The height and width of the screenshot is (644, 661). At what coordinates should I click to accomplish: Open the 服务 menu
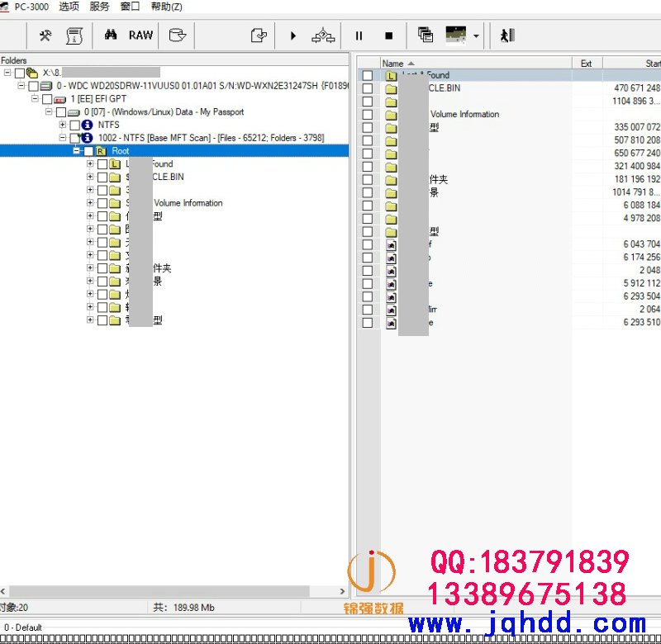(99, 7)
